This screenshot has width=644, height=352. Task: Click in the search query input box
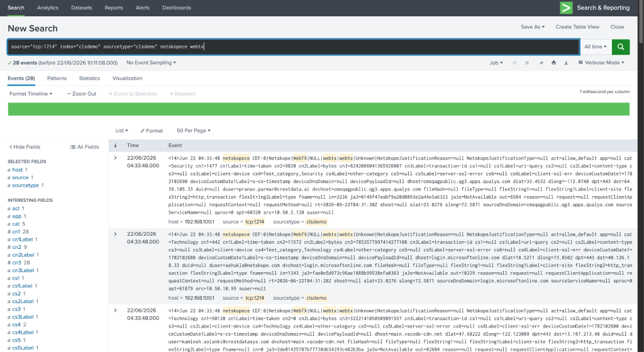coord(293,47)
